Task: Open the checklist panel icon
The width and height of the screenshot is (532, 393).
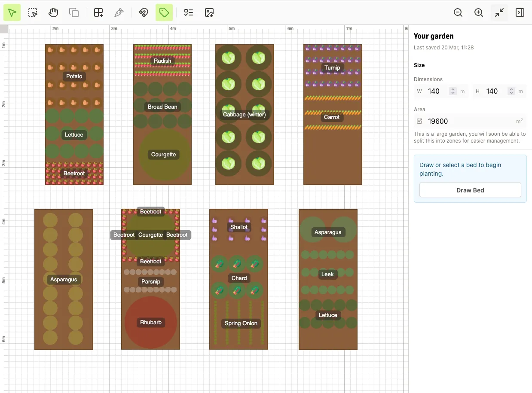Action: [188, 12]
